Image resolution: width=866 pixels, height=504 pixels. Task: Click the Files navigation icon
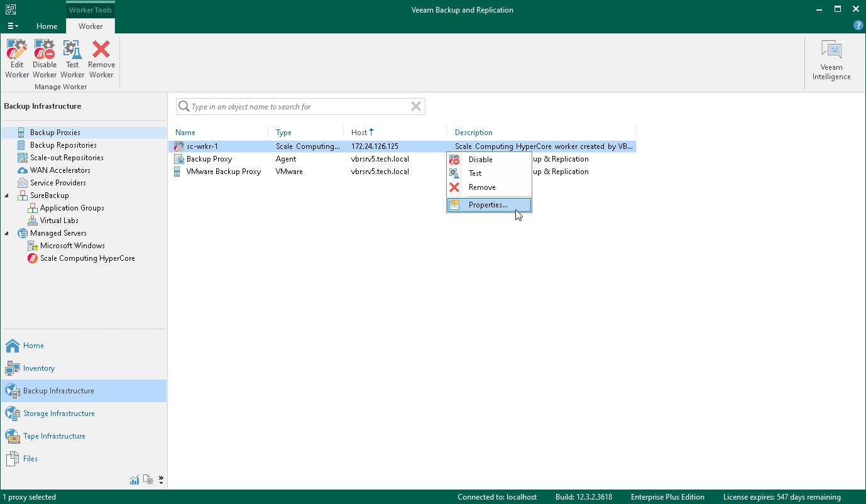click(x=13, y=459)
